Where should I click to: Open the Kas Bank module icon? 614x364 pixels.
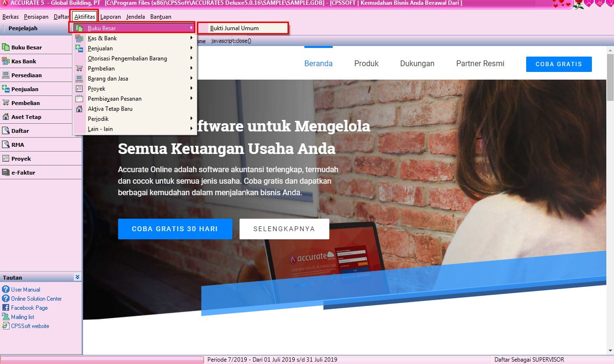6,61
